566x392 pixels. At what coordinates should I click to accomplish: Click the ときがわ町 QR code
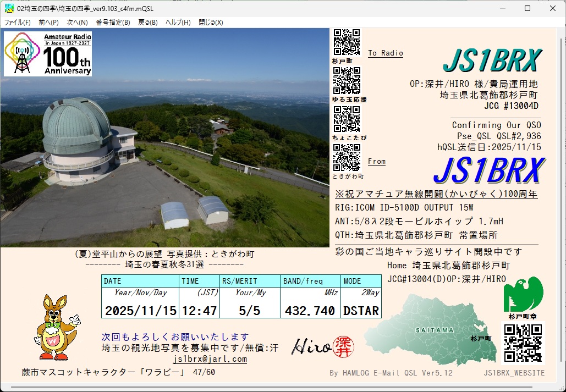[347, 157]
